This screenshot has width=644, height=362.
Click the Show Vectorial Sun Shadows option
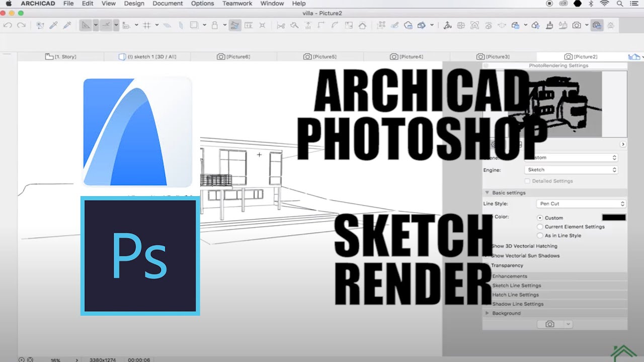click(525, 256)
